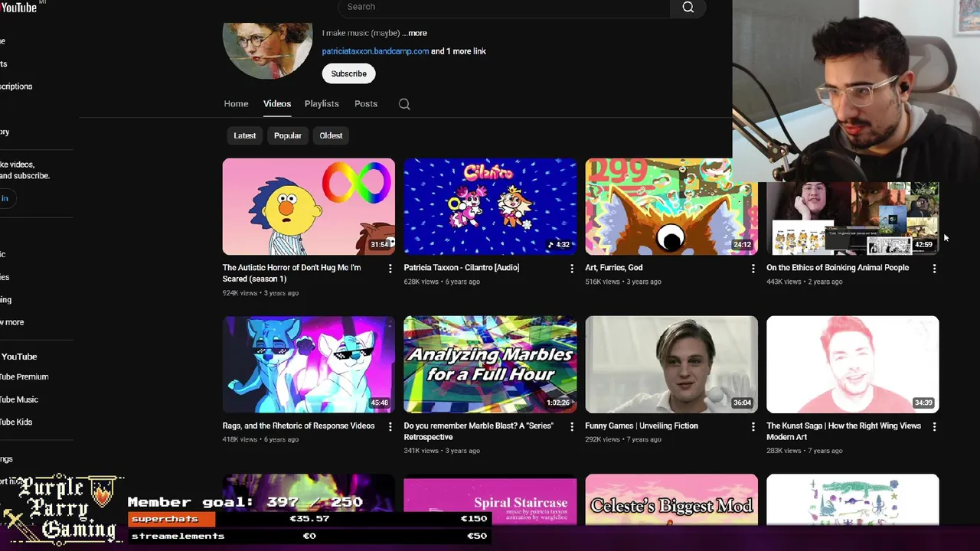The height and width of the screenshot is (551, 980).
Task: Open the Spiral Staircase thumbnail
Action: 490,500
